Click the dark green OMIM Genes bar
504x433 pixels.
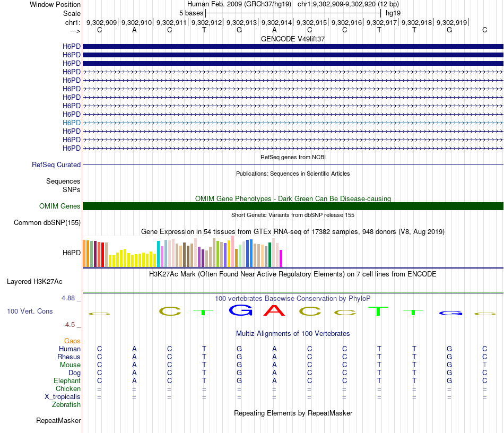pos(293,206)
